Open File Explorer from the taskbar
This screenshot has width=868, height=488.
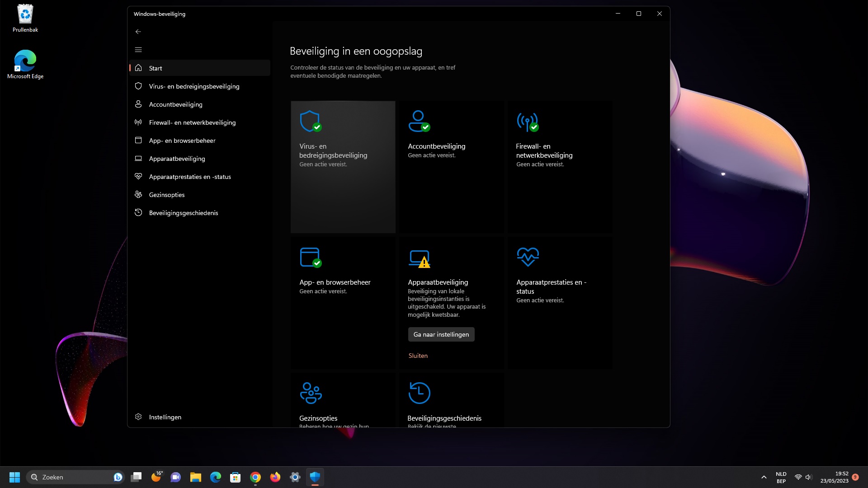(196, 477)
